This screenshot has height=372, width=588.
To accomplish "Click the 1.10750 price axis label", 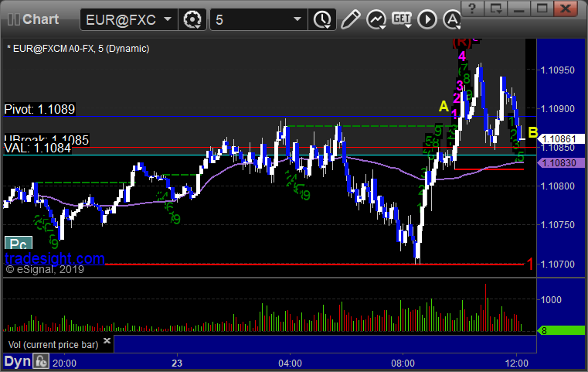I will [557, 225].
